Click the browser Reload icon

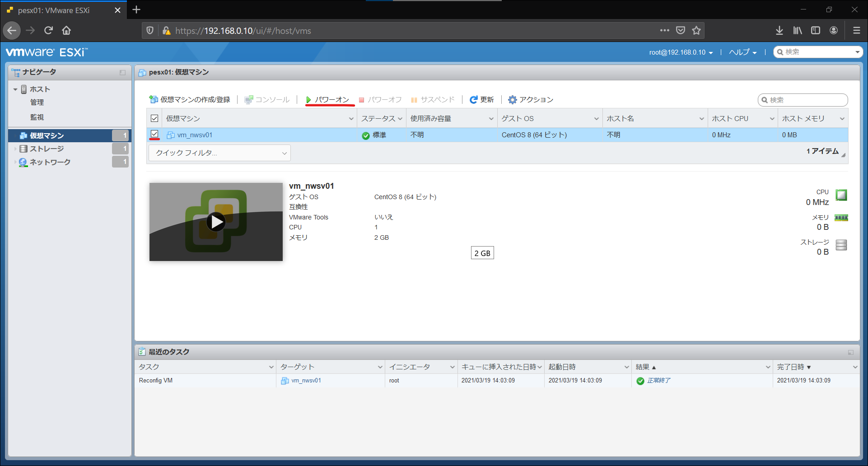(x=48, y=31)
